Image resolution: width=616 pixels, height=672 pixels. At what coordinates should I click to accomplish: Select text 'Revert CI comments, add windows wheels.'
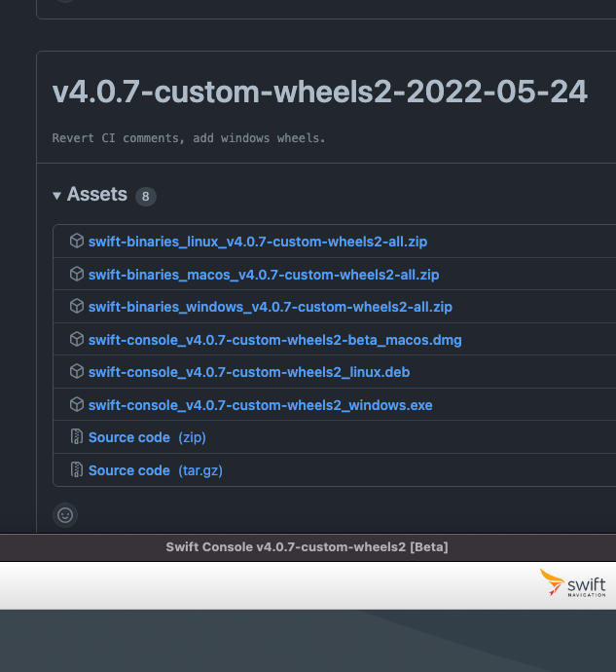tap(189, 138)
